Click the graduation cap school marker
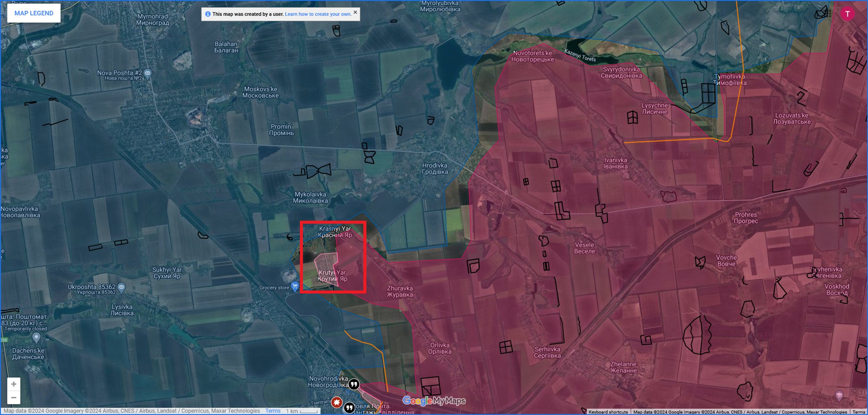This screenshot has width=868, height=415. [839, 395]
